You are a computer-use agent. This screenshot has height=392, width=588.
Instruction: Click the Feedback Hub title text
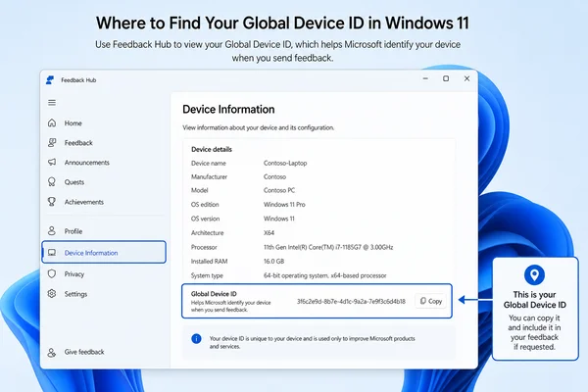[x=78, y=80]
